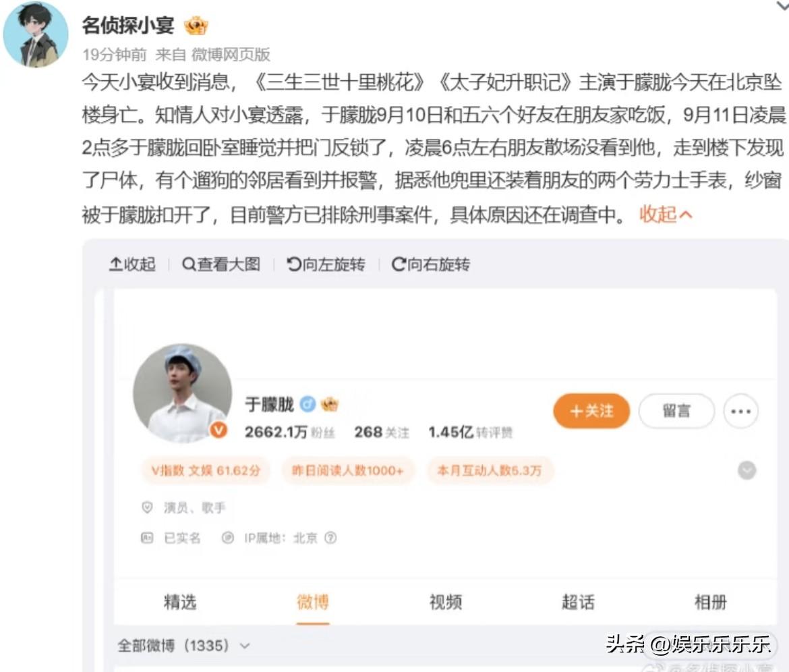This screenshot has width=789, height=672.
Task: Open the 超话 tab
Action: pyautogui.click(x=578, y=602)
